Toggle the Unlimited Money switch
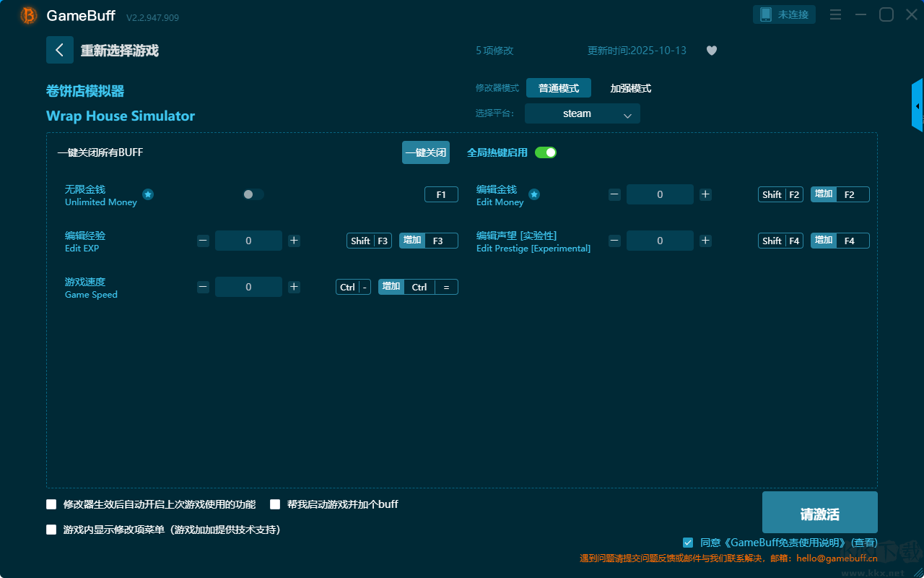 coord(253,194)
